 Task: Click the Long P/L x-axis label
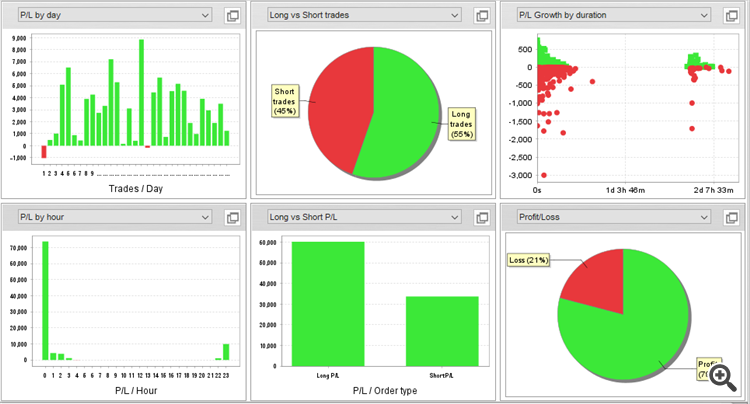pyautogui.click(x=328, y=376)
